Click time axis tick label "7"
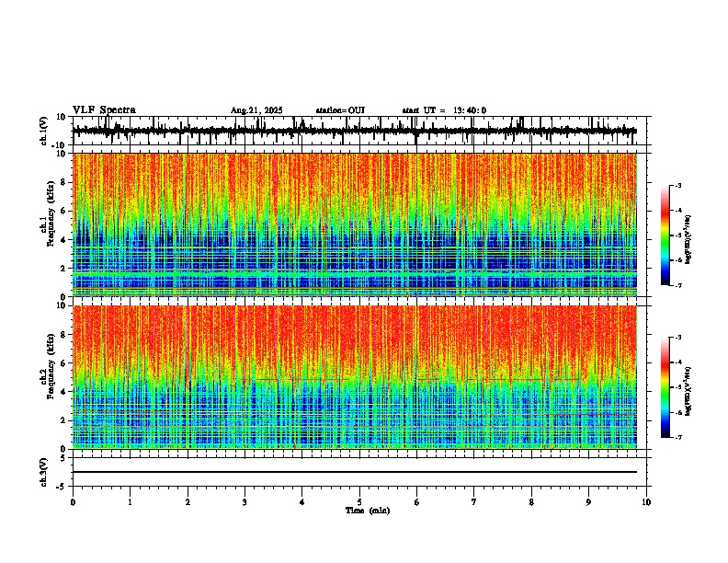The height and width of the screenshot is (563, 728). pyautogui.click(x=474, y=502)
